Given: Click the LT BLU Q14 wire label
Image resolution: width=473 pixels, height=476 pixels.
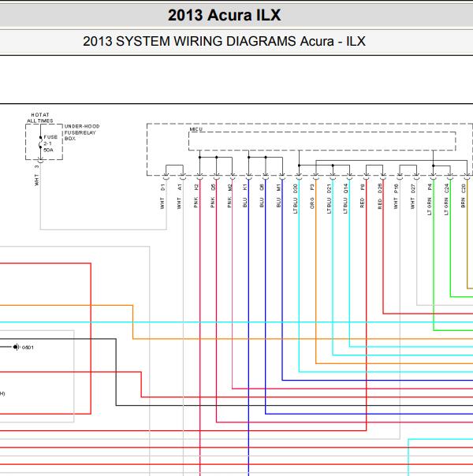Looking at the screenshot, I should 345,199.
